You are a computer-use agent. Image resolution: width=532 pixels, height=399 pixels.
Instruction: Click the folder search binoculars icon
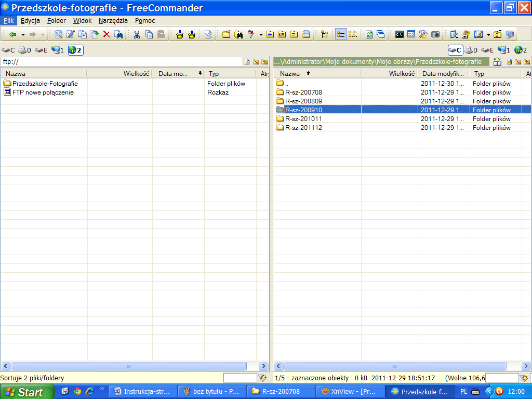point(238,34)
